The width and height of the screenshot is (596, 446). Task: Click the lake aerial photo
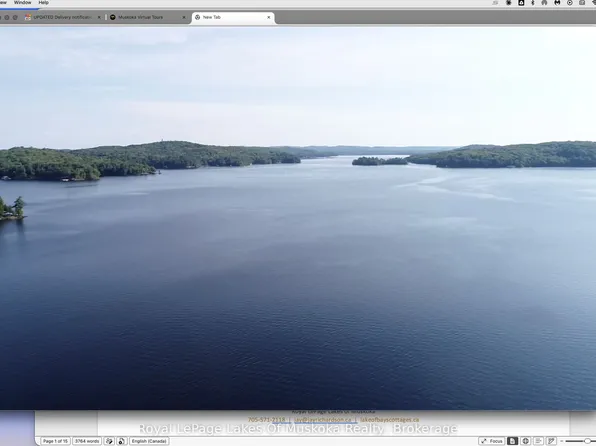(298, 218)
